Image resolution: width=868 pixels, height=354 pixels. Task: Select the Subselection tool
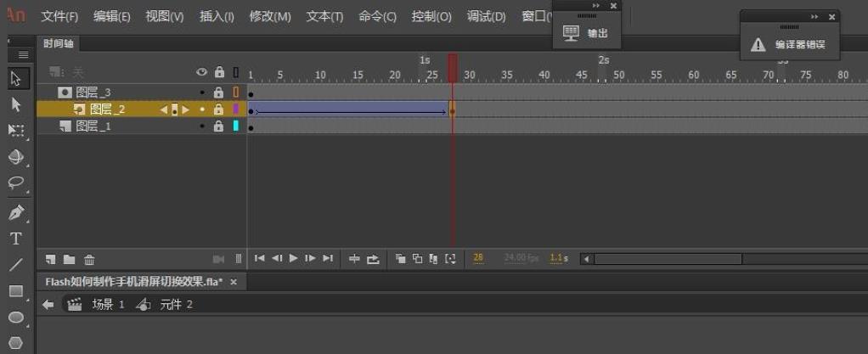tap(15, 104)
